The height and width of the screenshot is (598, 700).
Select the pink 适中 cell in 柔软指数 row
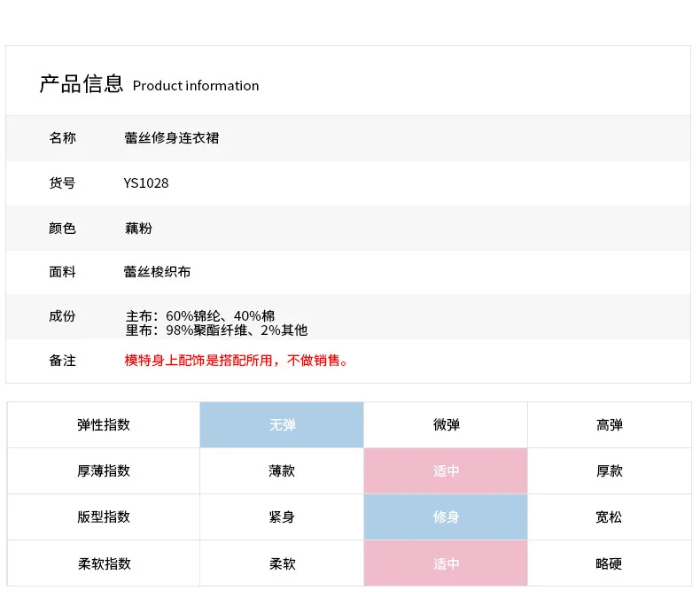coord(446,563)
